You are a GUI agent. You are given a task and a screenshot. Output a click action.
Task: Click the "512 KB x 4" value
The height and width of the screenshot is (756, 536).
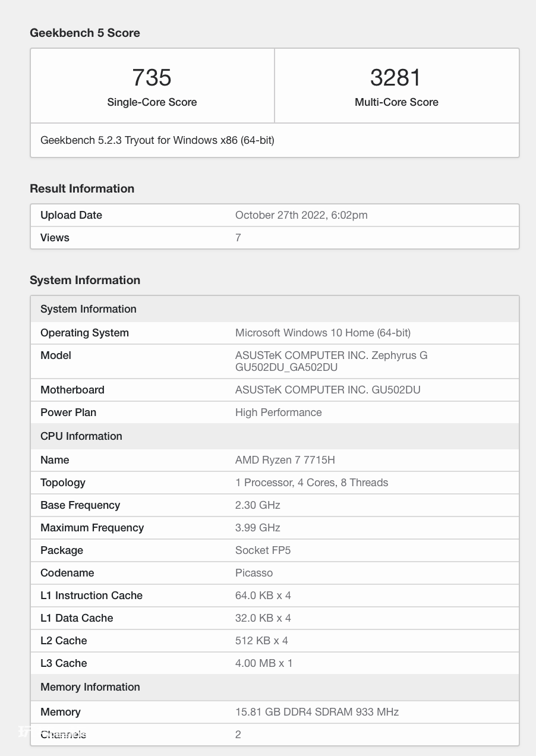262,641
